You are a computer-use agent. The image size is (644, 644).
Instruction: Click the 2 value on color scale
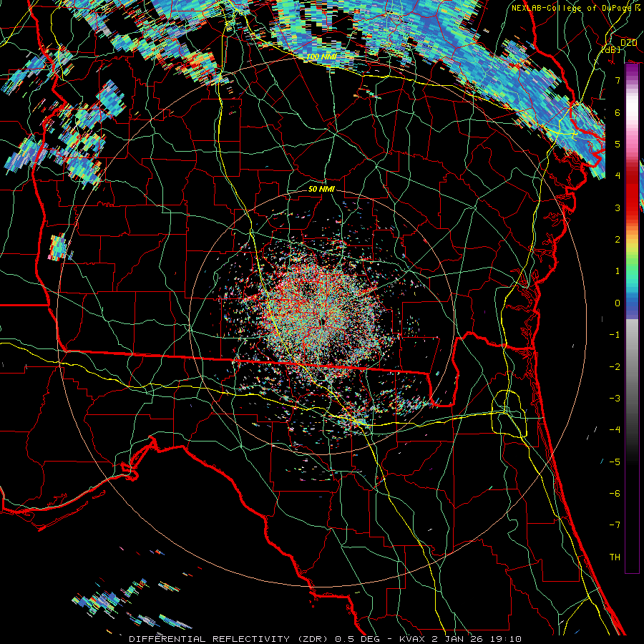[x=618, y=240]
